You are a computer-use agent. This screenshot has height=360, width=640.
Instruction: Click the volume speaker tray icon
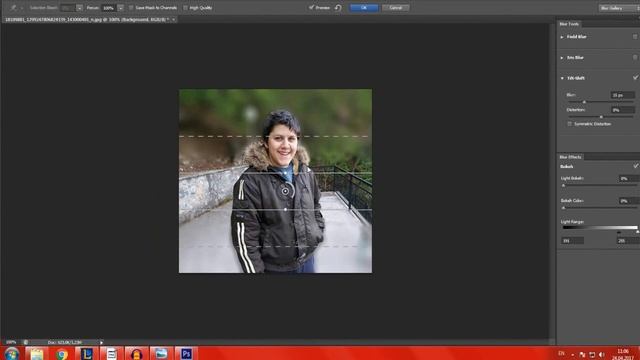pos(602,354)
